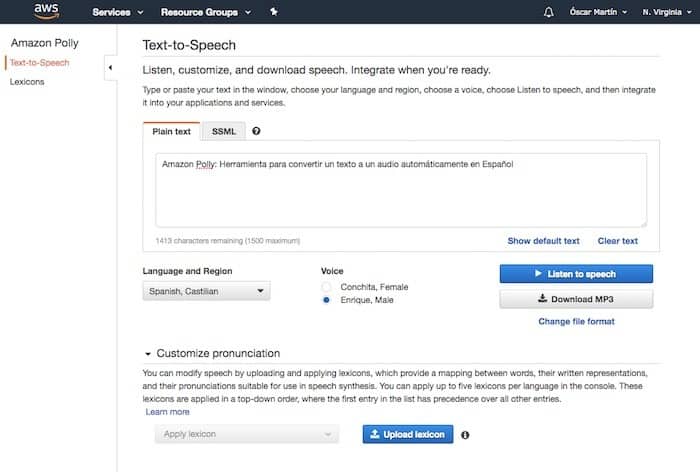
Task: Select the Conchita, Female voice
Action: pos(326,287)
